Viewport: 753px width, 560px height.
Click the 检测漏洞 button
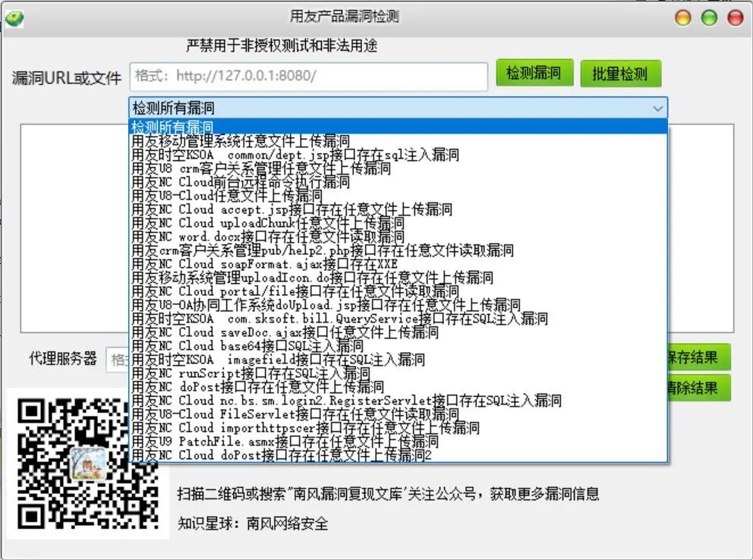tap(534, 73)
